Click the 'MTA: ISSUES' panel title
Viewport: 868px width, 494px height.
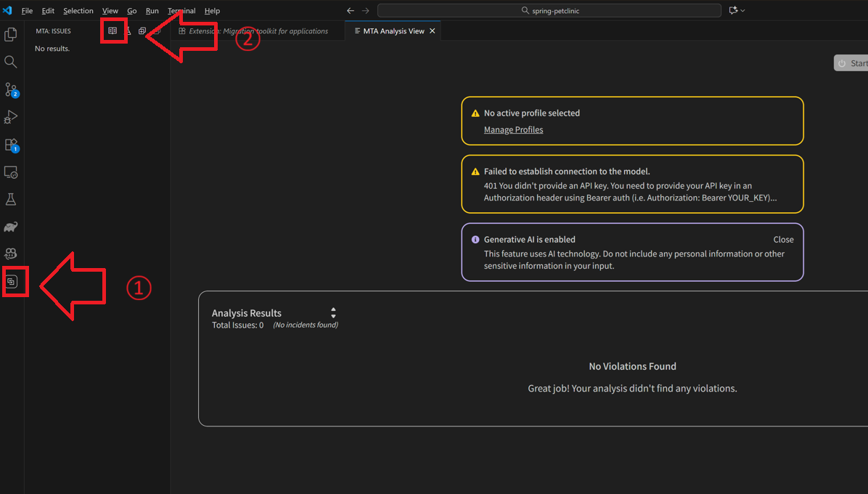[53, 31]
